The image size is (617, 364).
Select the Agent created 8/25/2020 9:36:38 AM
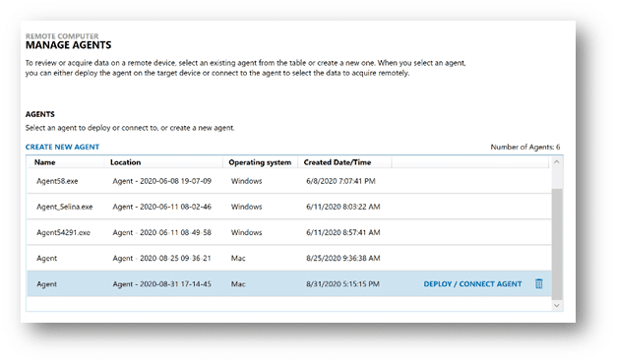[289, 258]
